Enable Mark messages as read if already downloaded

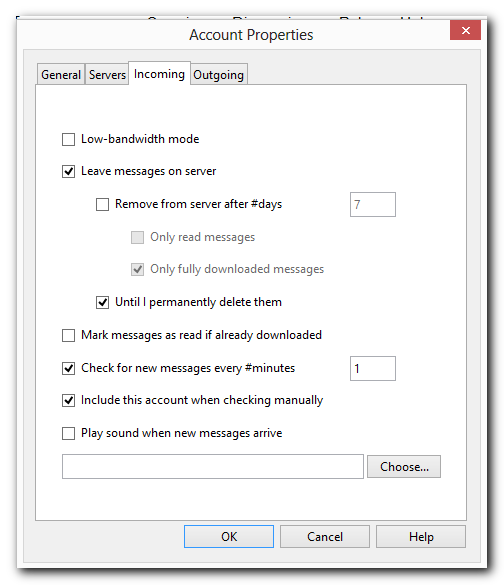point(68,335)
